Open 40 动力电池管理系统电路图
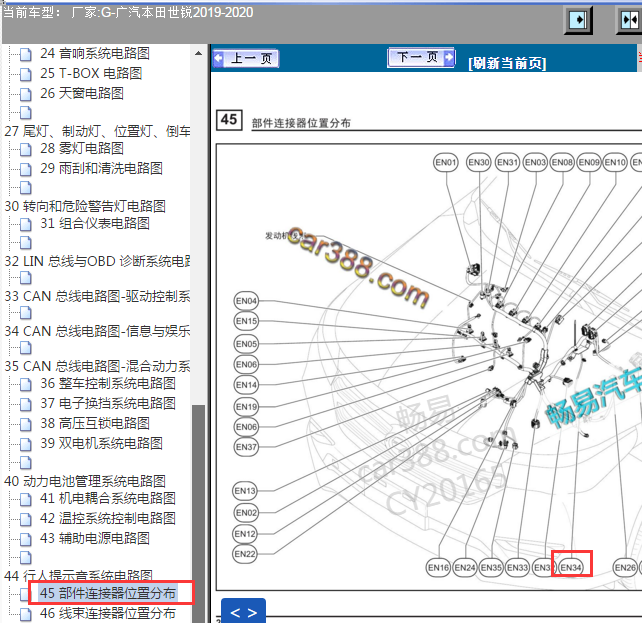The height and width of the screenshot is (623, 642). coord(85,481)
